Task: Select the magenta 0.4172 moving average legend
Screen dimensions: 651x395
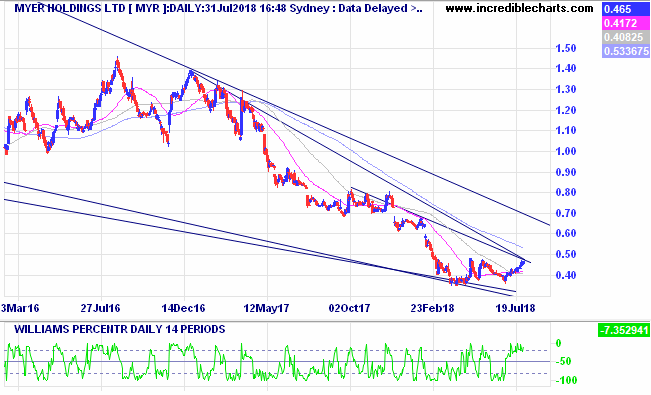Action: click(626, 23)
